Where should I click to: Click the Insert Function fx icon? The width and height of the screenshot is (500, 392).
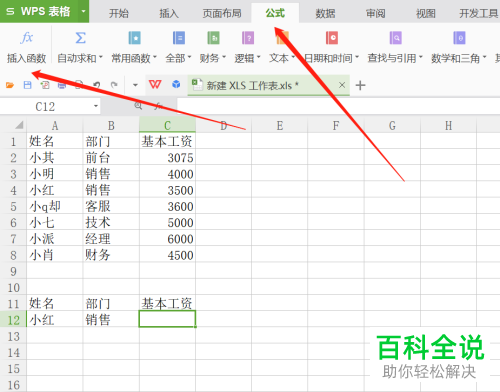click(27, 38)
